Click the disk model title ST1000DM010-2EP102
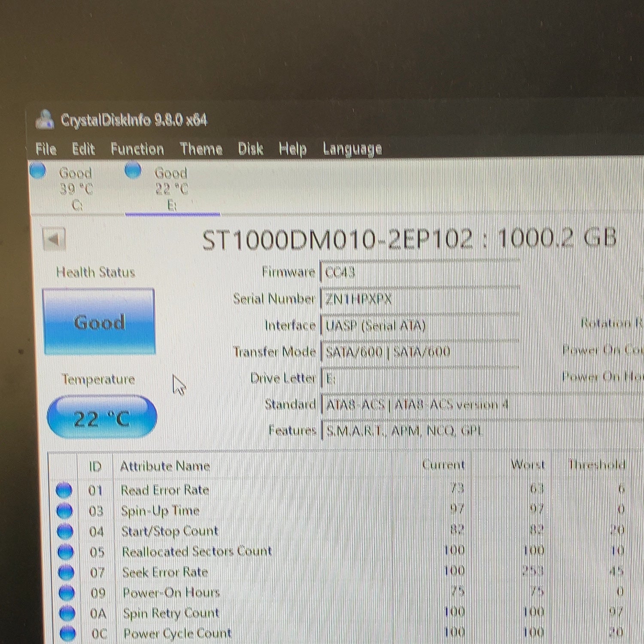 [338, 240]
